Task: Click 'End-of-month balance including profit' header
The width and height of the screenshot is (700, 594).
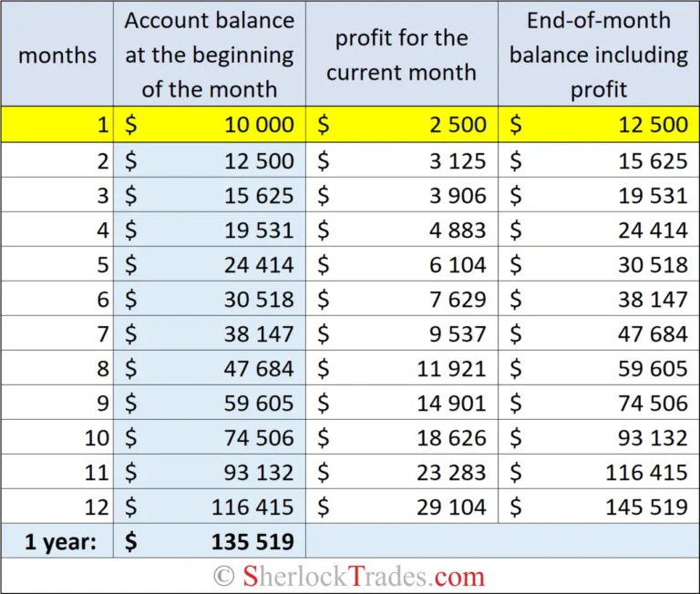Action: (x=599, y=55)
